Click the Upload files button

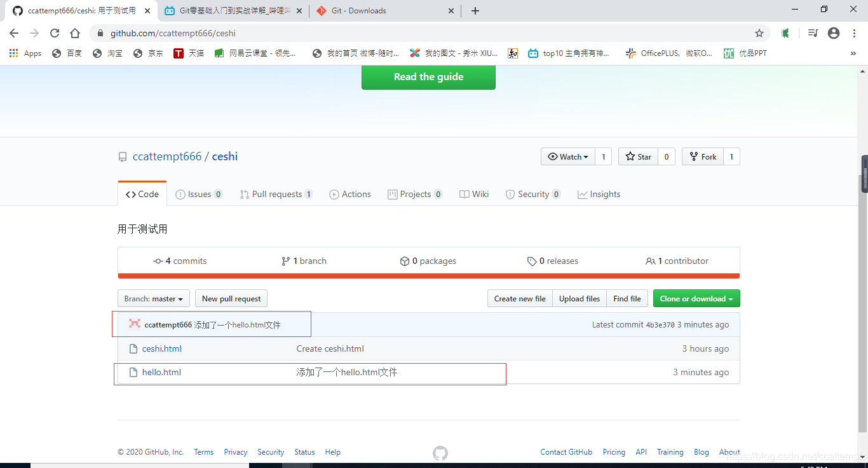click(x=580, y=298)
